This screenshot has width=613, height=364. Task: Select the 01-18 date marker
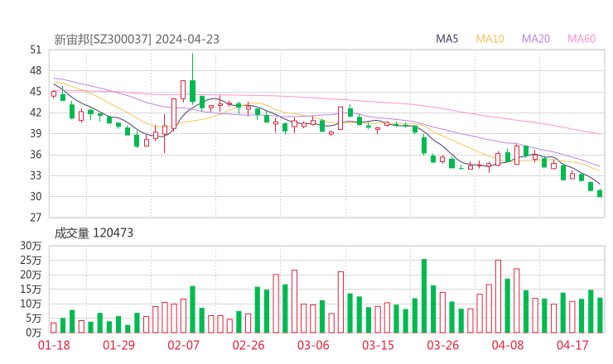(x=54, y=345)
